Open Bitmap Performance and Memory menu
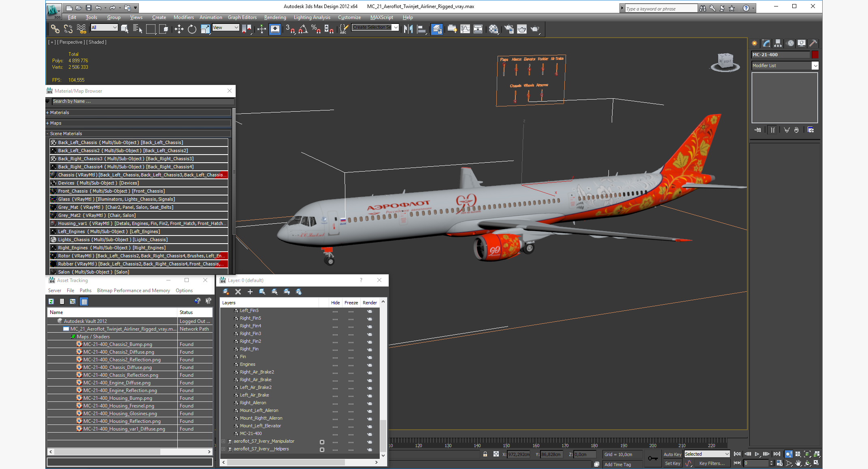Image resolution: width=868 pixels, height=469 pixels. (133, 291)
